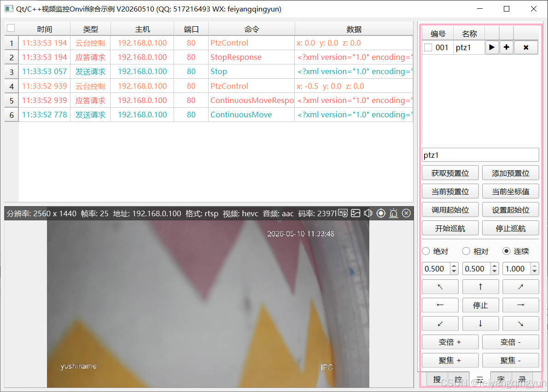The image size is (548, 392).
Task: Click the snapshot picture icon in video toolbar
Action: tap(356, 213)
